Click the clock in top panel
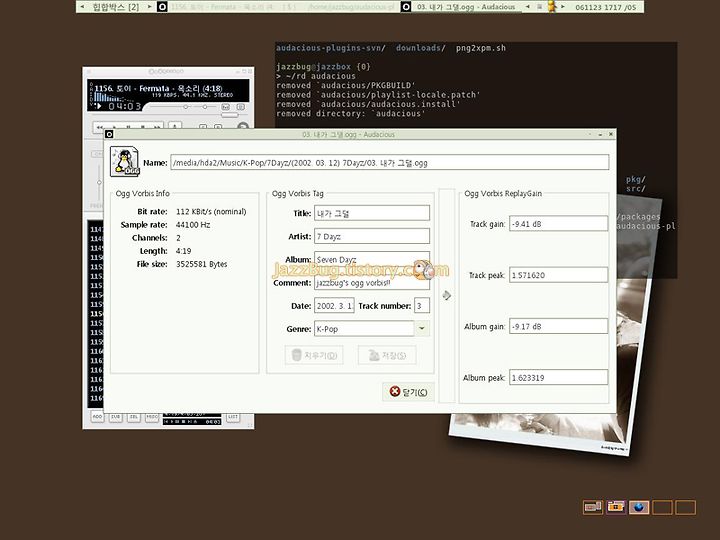 [x=606, y=7]
